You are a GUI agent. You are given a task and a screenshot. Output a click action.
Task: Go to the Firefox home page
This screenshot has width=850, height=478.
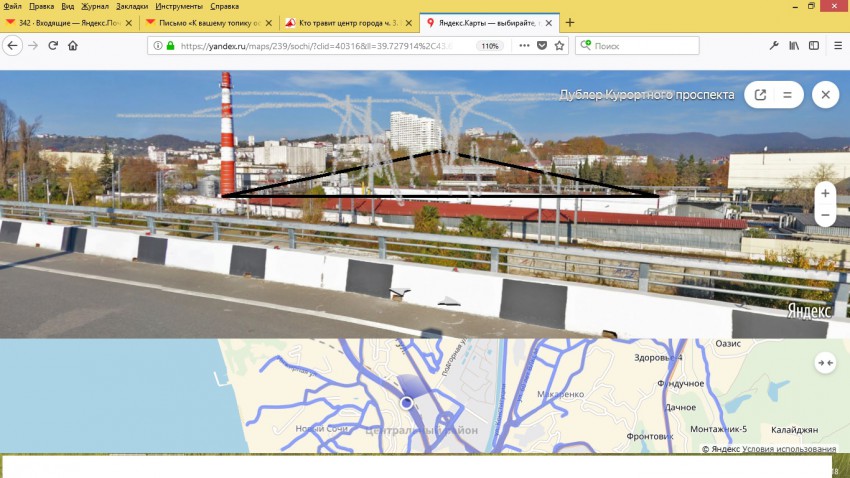[x=72, y=46]
